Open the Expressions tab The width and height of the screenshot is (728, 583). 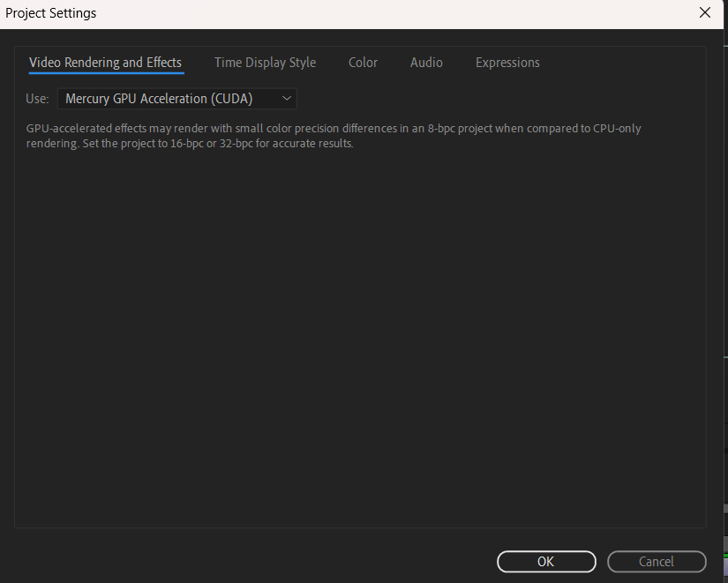507,62
